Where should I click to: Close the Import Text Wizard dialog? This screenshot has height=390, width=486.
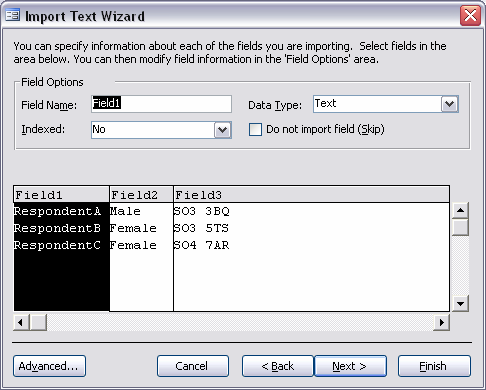(470, 15)
